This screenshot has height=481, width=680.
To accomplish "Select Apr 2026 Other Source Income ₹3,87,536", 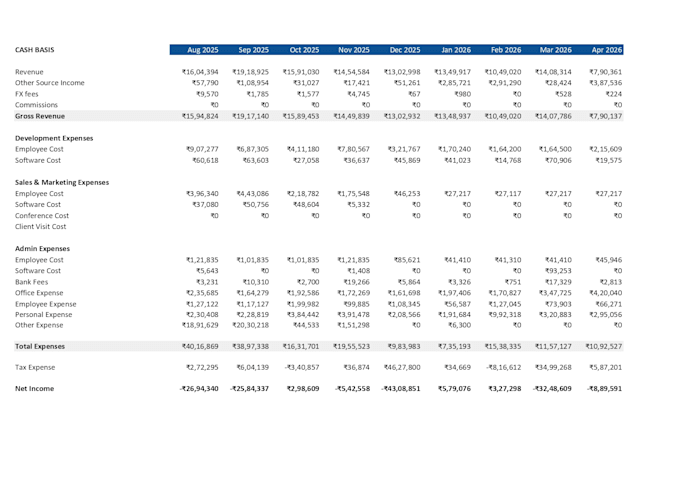I will [x=605, y=83].
